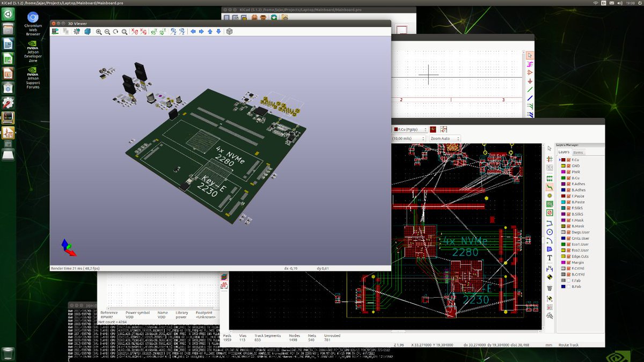Redraw the 3D view

pos(115,32)
